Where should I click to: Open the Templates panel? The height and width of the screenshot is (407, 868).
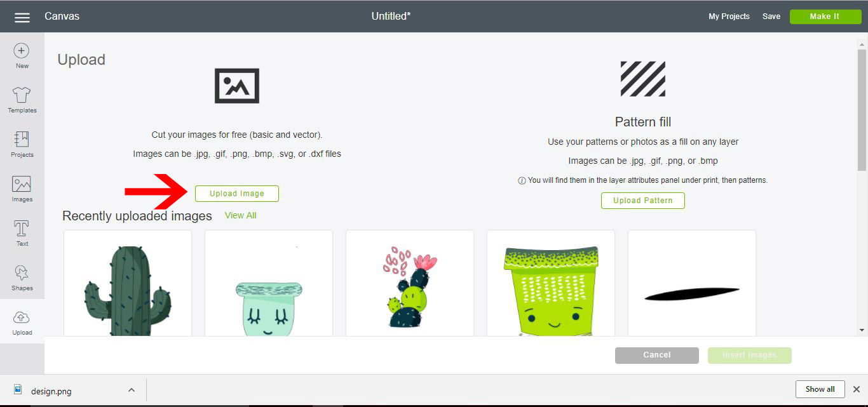tap(22, 100)
